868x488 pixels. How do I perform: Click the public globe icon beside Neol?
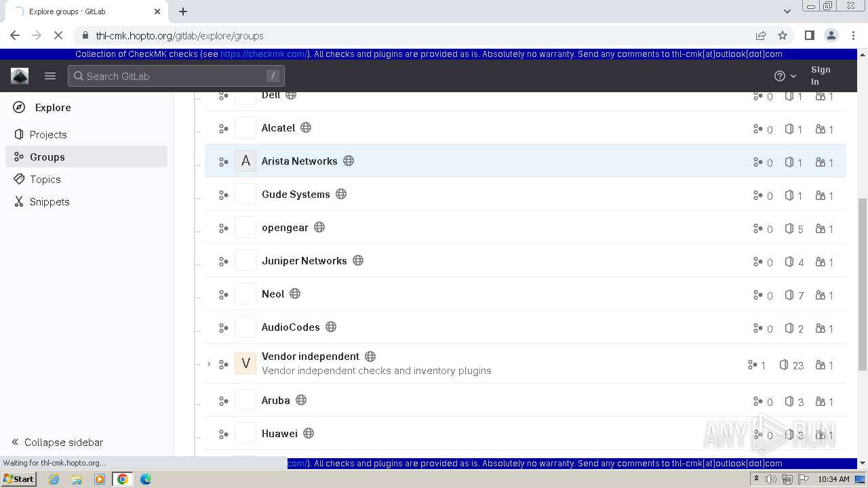[295, 293]
